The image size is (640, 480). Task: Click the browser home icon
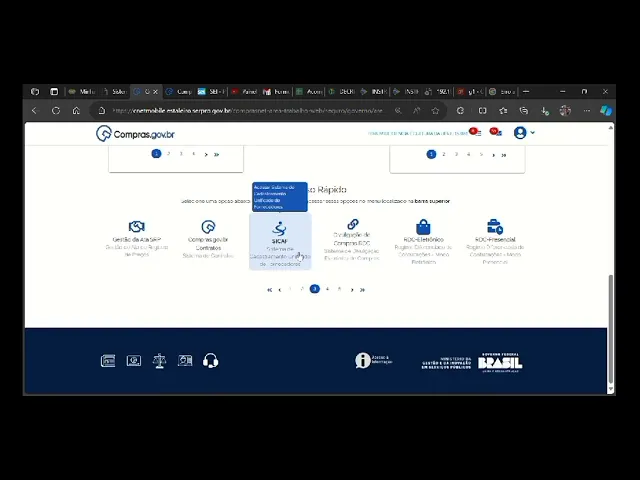76,111
